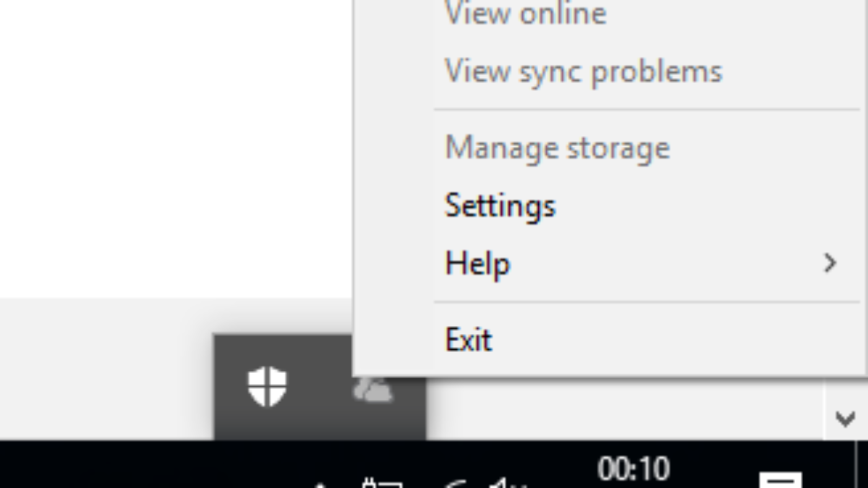Open Settings from the OneDrive menu
The image size is (868, 488).
(x=500, y=206)
